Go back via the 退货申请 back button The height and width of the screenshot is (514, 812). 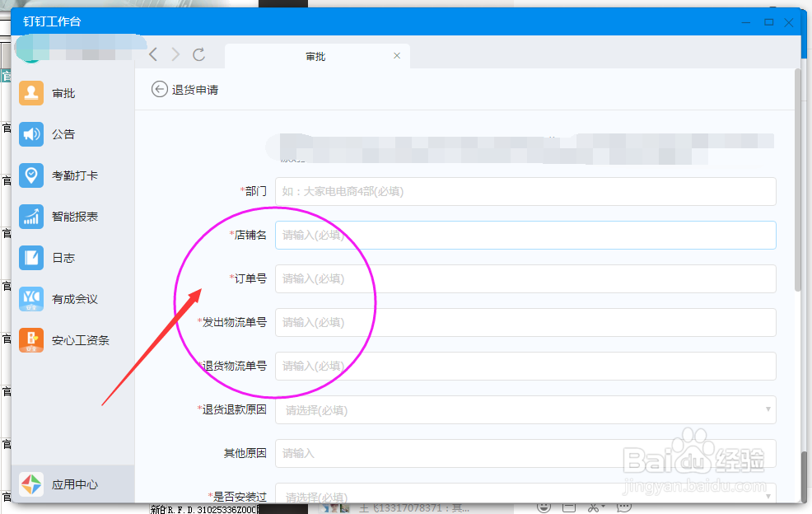[158, 88]
